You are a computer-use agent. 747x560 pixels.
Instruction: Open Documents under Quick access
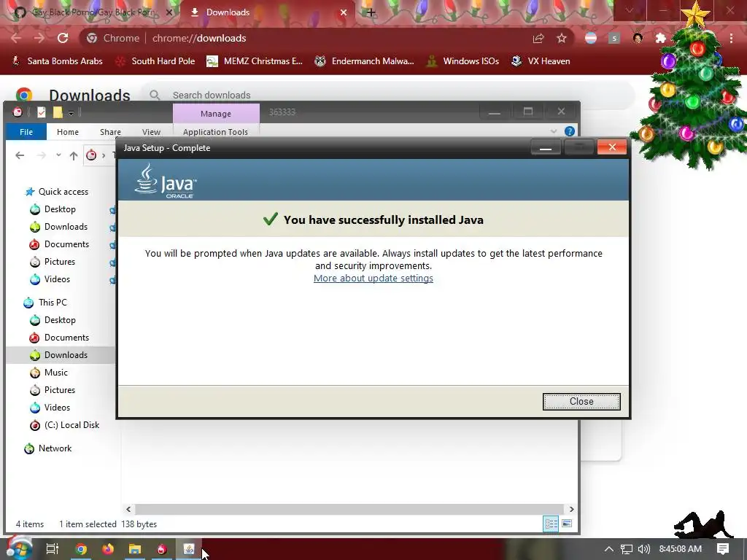tap(66, 244)
